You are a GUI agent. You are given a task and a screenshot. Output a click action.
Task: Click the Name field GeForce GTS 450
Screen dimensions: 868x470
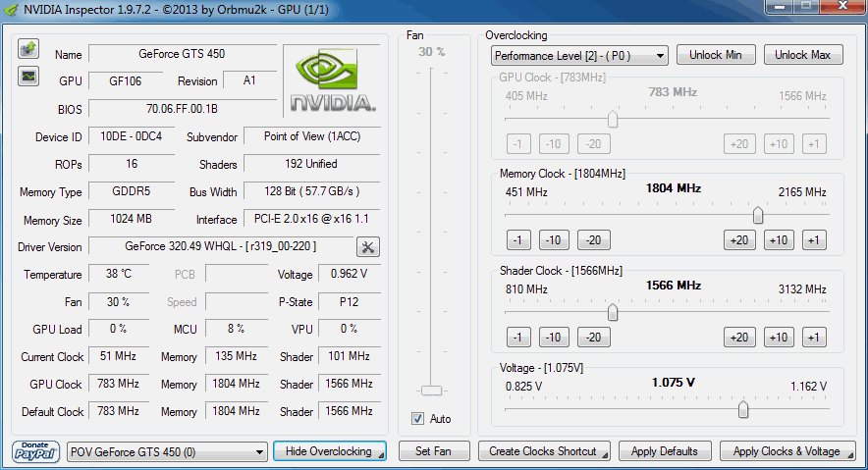(x=182, y=54)
